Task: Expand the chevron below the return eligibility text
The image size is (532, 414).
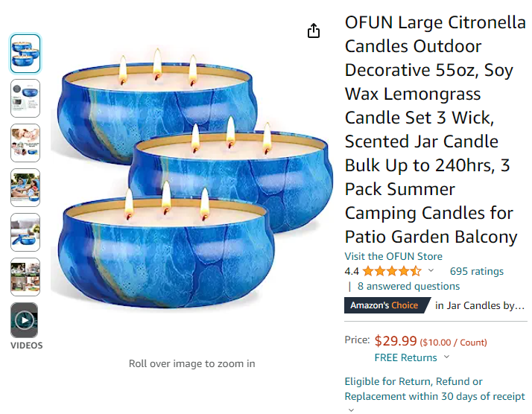Action: click(x=351, y=409)
